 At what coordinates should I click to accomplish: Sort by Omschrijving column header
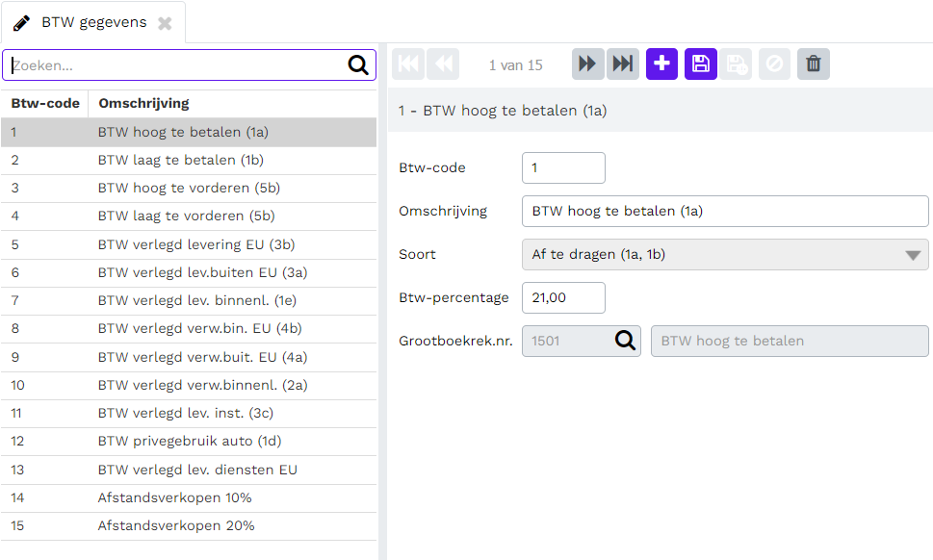pyautogui.click(x=144, y=104)
